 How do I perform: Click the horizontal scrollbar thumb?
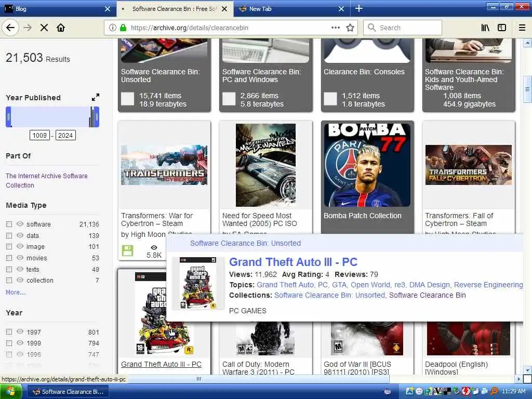pyautogui.click(x=199, y=379)
